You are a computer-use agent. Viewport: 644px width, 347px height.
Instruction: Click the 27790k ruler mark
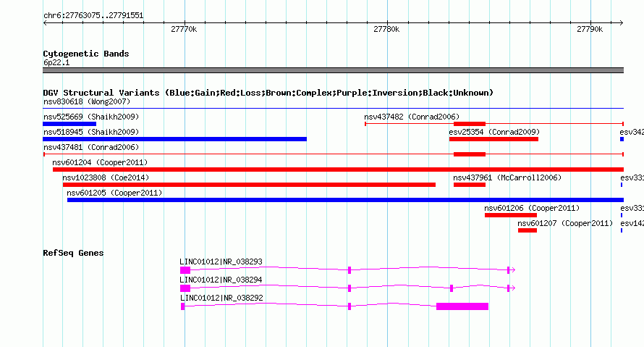point(590,29)
